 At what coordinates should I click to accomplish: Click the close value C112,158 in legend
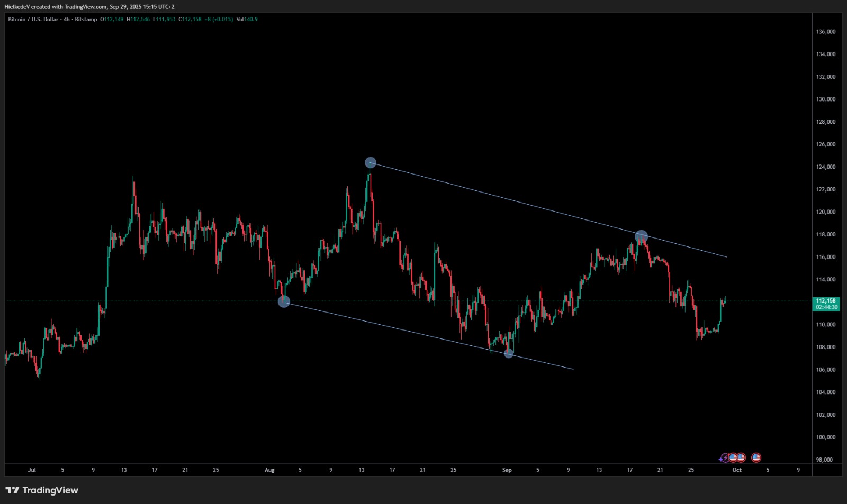pyautogui.click(x=190, y=19)
